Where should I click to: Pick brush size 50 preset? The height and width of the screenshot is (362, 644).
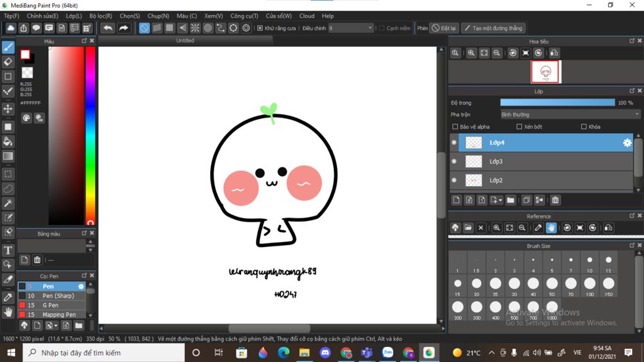[x=552, y=286]
